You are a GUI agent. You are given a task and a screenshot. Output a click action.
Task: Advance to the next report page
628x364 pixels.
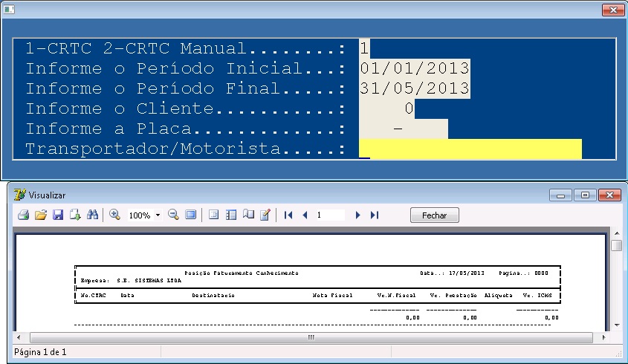[x=357, y=215]
